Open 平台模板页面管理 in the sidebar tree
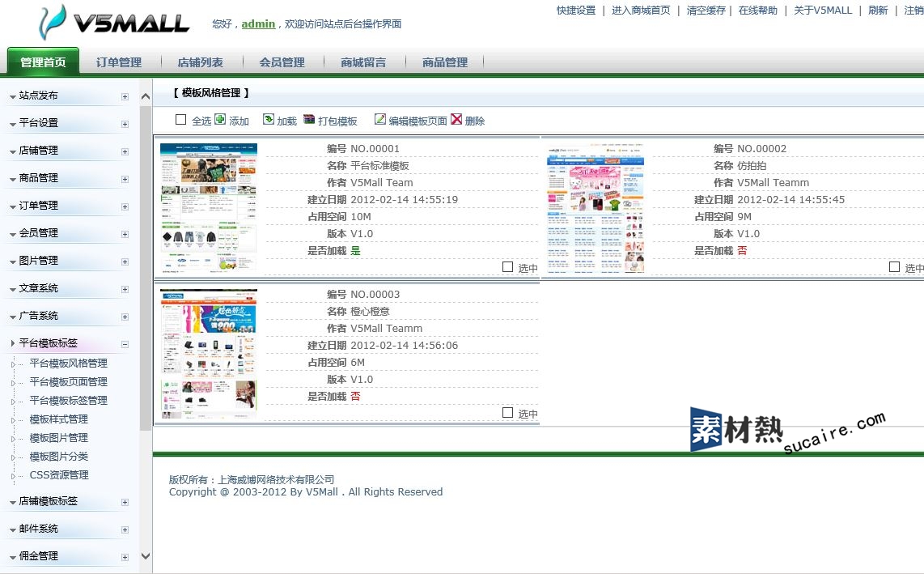 click(x=68, y=382)
